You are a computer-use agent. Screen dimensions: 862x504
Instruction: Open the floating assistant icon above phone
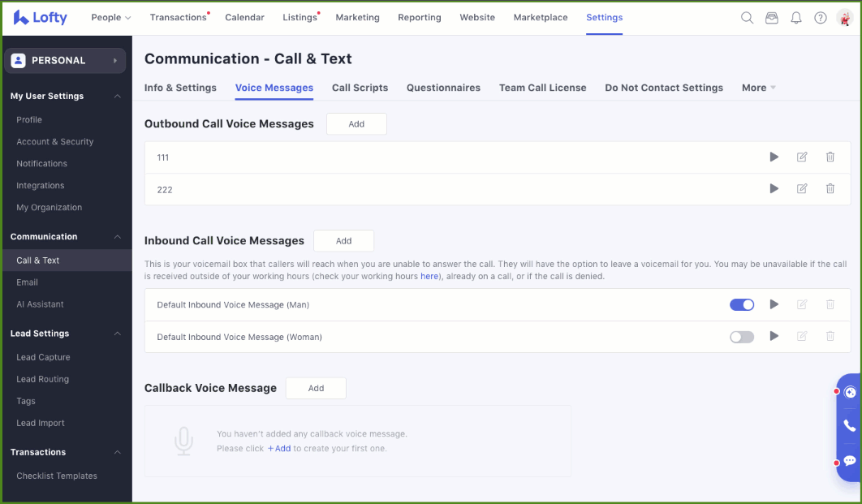tap(850, 393)
